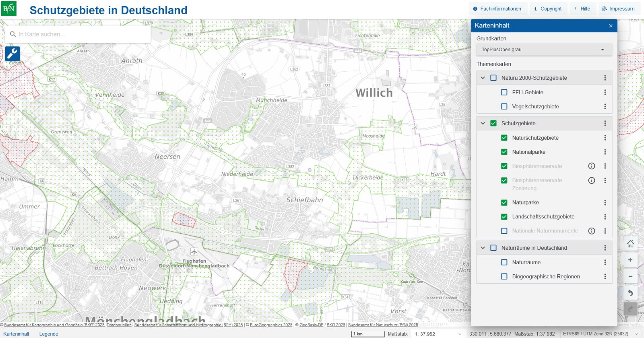Zoom out with the minus button

(630, 276)
